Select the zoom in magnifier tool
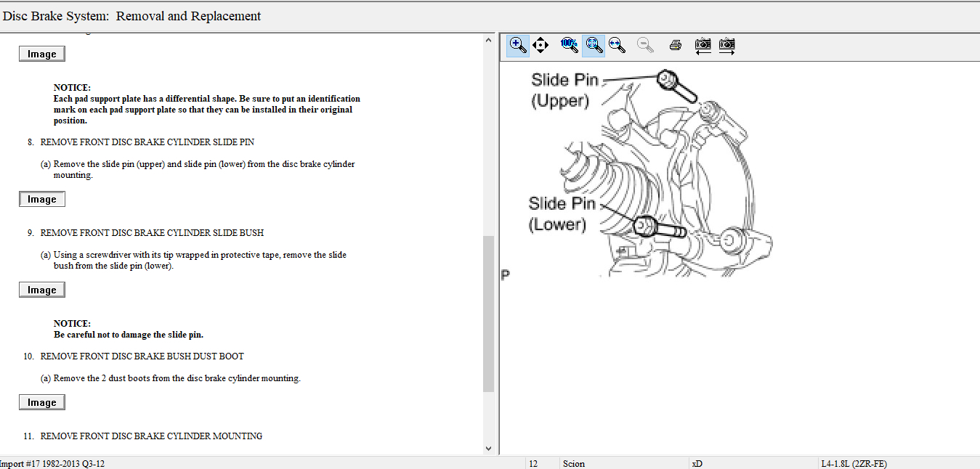 click(518, 45)
